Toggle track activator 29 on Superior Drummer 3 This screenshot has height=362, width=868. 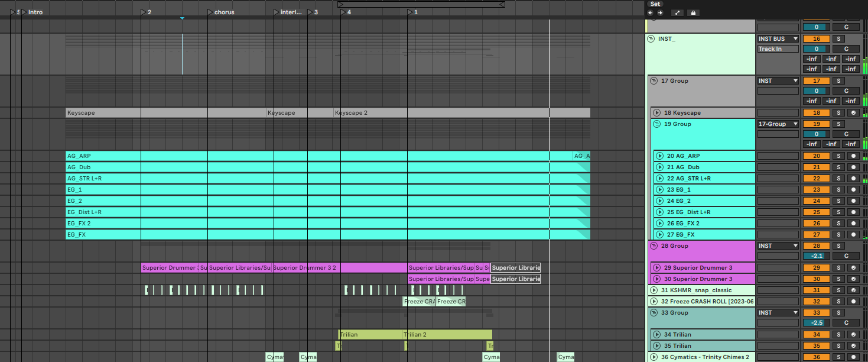click(817, 268)
